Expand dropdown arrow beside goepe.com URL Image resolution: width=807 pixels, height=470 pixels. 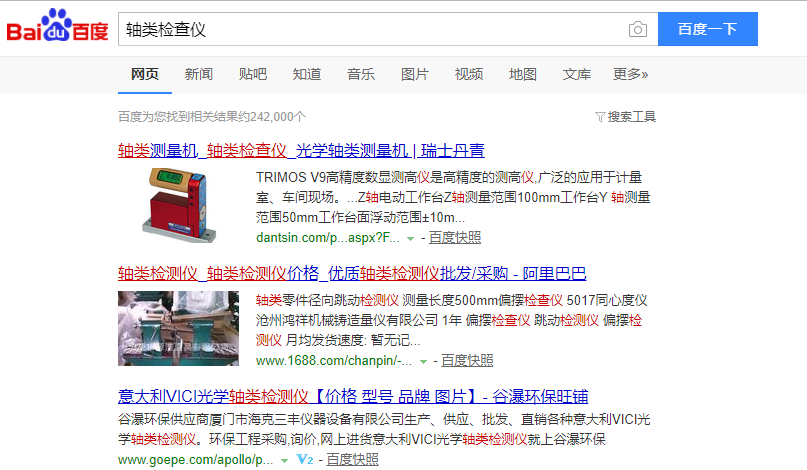(284, 461)
